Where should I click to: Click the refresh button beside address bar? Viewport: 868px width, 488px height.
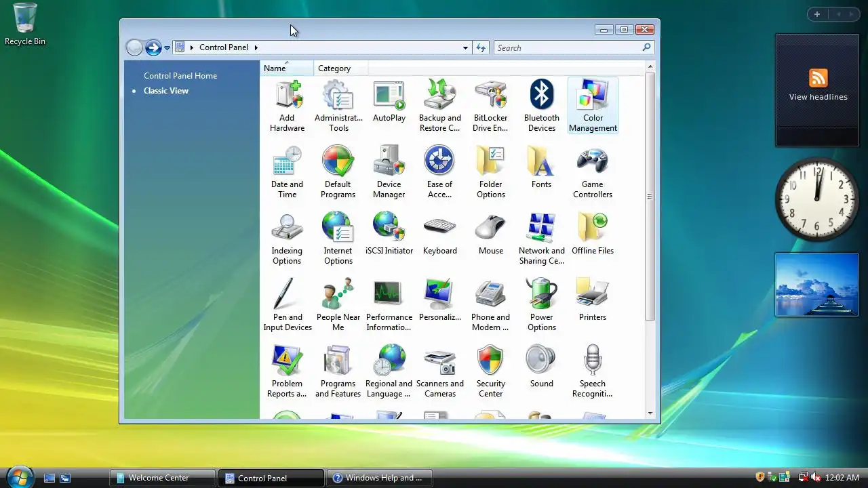coord(481,47)
